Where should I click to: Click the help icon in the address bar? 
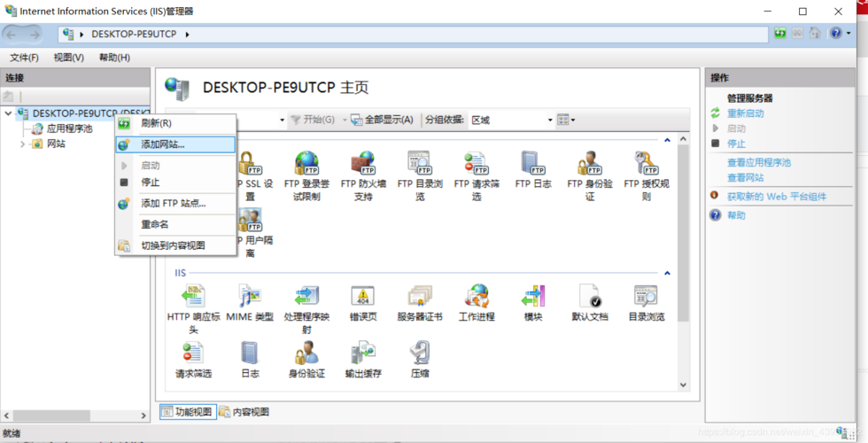point(836,34)
